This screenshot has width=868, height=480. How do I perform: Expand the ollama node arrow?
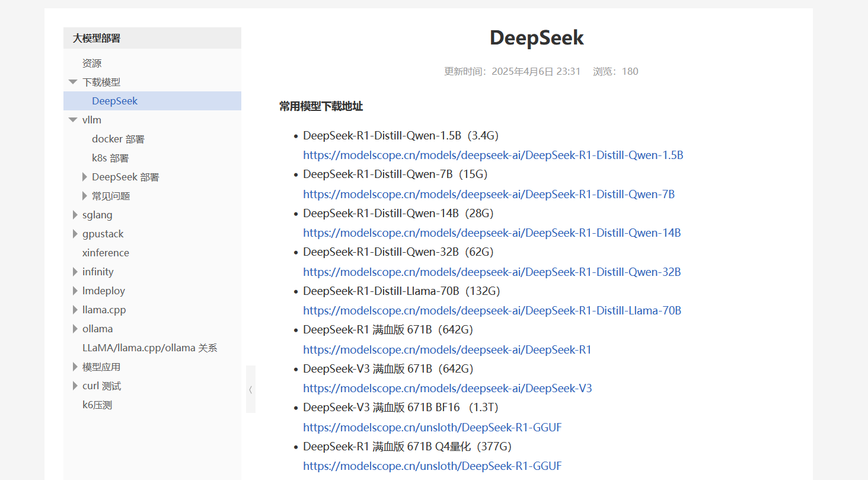pos(75,329)
